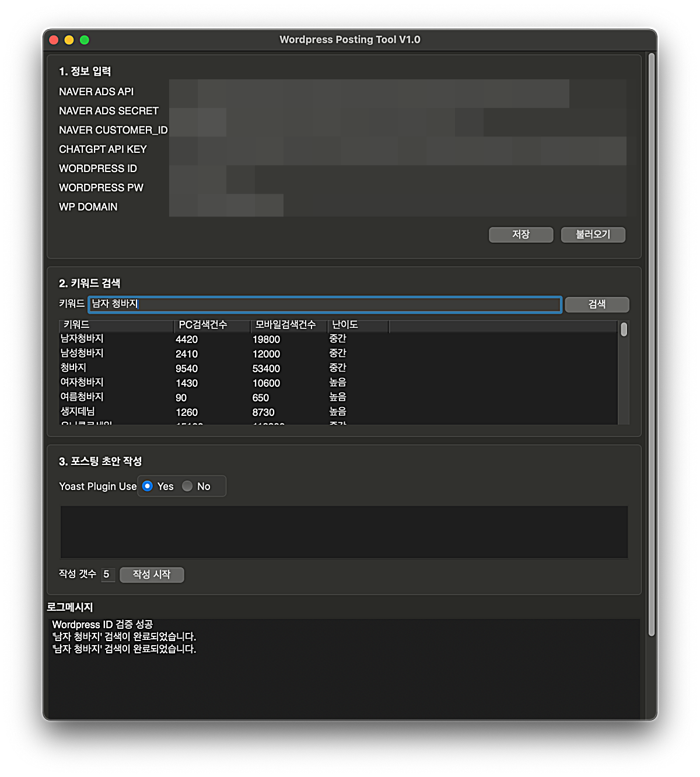Image resolution: width=700 pixels, height=777 pixels.
Task: Click the 작성 시작 start button
Action: tap(152, 575)
